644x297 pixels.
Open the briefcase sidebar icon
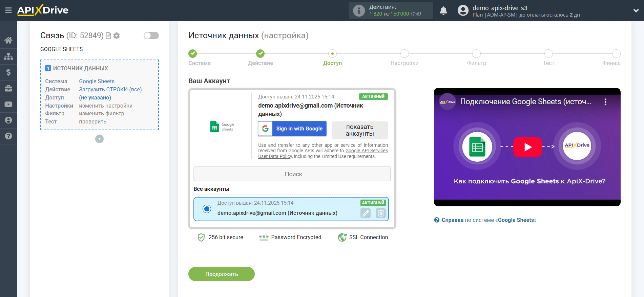[8, 88]
